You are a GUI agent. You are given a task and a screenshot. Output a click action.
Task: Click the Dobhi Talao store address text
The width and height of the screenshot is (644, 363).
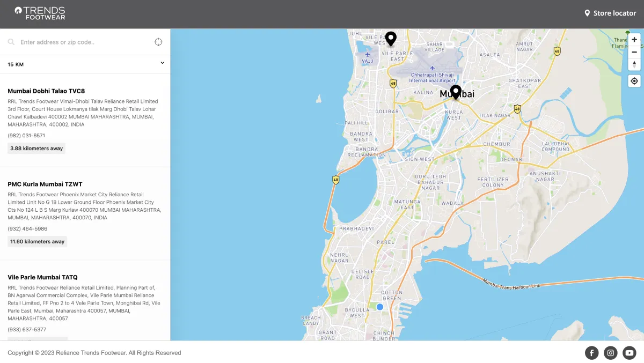(x=83, y=113)
